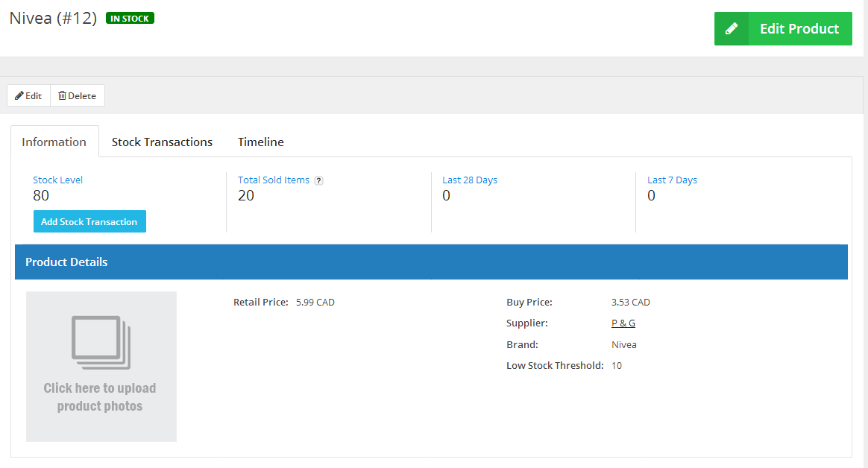Click the Delete button with trash icon
This screenshot has height=468, width=868.
coord(78,95)
